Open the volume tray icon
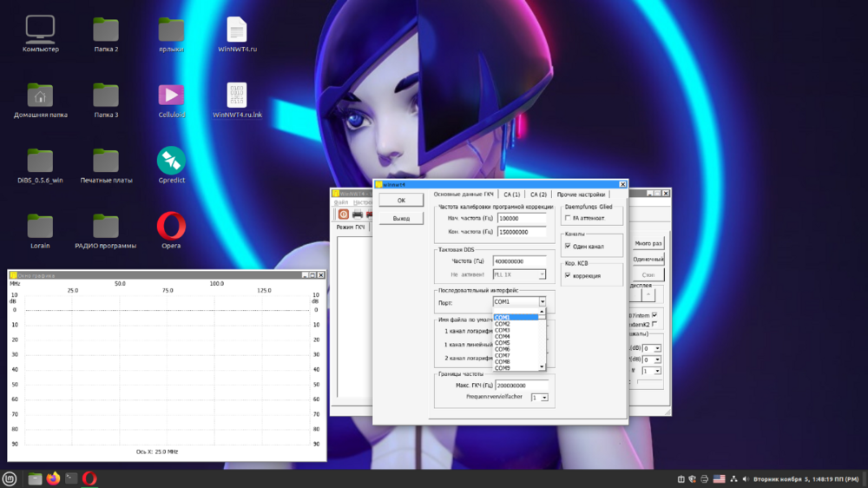Viewport: 868px width, 488px height. [746, 479]
